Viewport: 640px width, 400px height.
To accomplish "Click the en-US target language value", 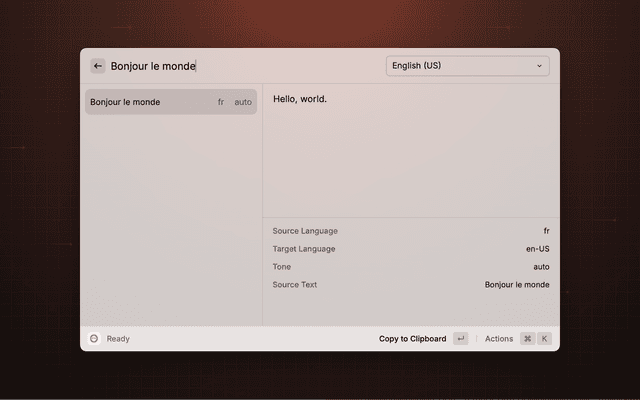I will tap(537, 249).
